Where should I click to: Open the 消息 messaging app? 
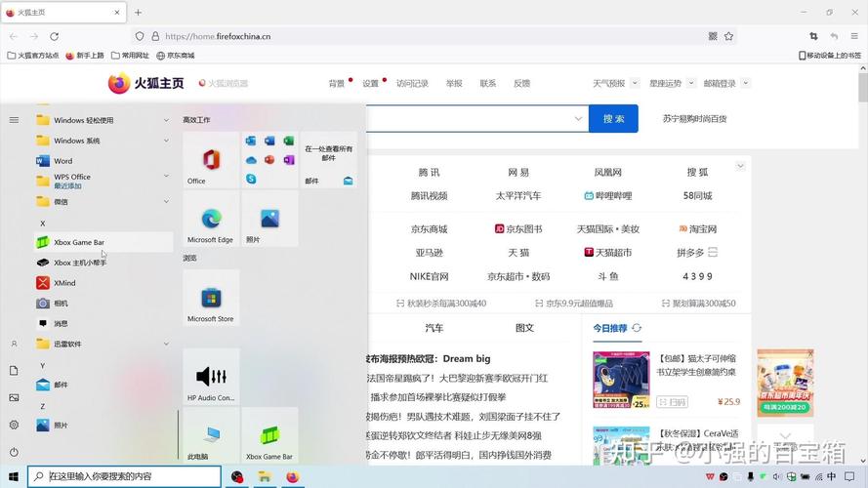click(103, 324)
